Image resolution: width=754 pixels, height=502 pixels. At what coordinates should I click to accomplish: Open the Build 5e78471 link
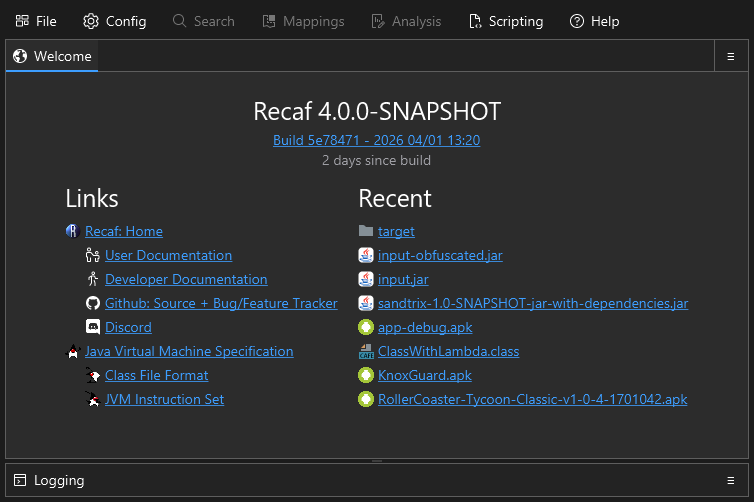(377, 140)
